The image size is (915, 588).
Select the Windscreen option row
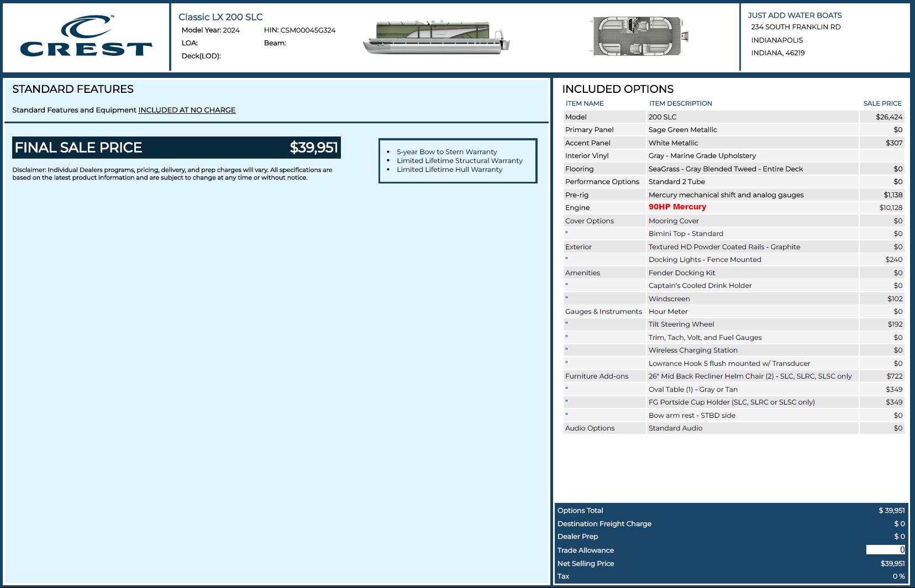coord(734,298)
